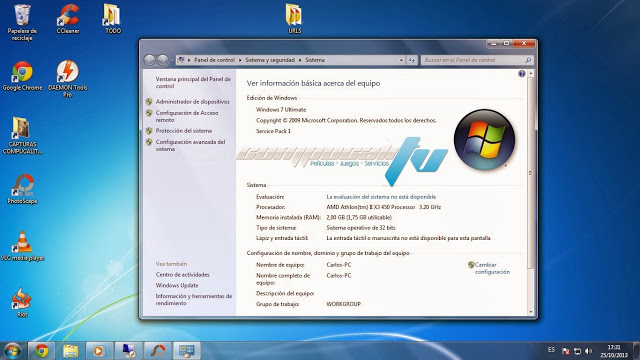Viewport: 640px width, 360px height.
Task: Open Windows Update link
Action: (177, 285)
